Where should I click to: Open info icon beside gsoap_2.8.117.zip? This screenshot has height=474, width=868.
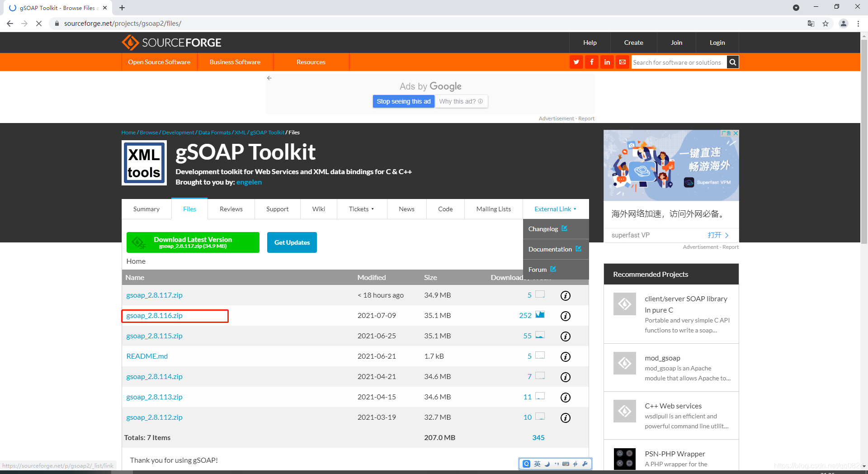[565, 295]
